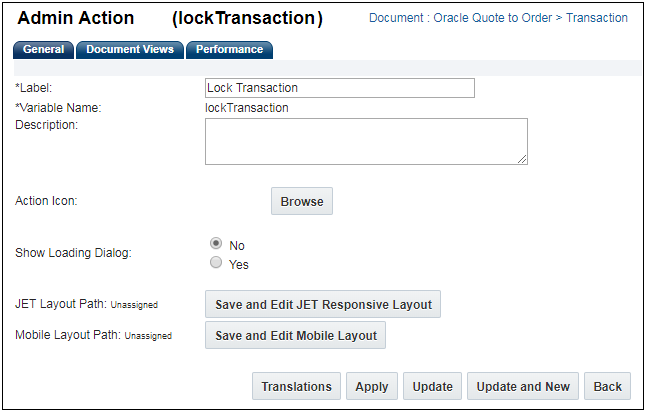This screenshot has height=412, width=646.
Task: Open the Transaction breadcrumb link
Action: tap(597, 18)
